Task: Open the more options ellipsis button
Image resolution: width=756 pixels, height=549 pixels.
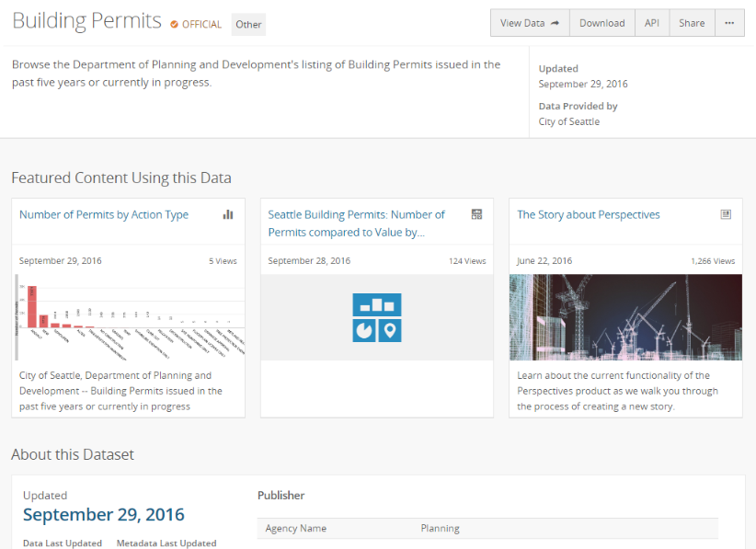Action: pos(729,23)
